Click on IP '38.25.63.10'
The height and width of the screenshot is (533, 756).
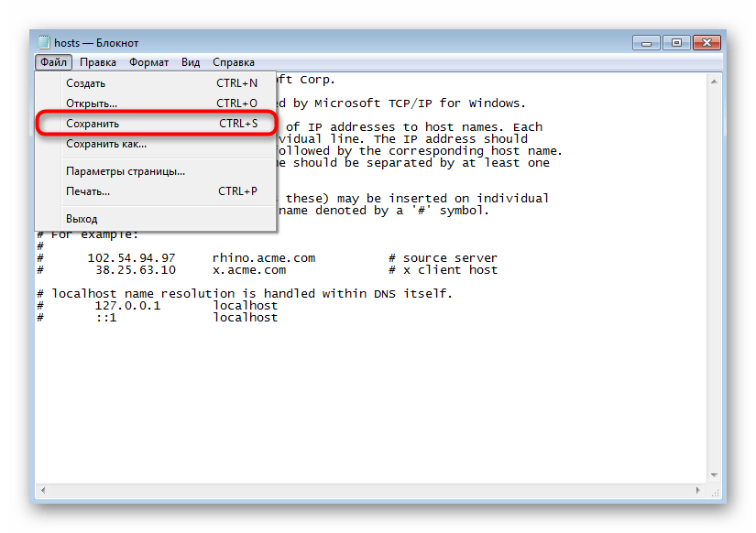pos(136,270)
